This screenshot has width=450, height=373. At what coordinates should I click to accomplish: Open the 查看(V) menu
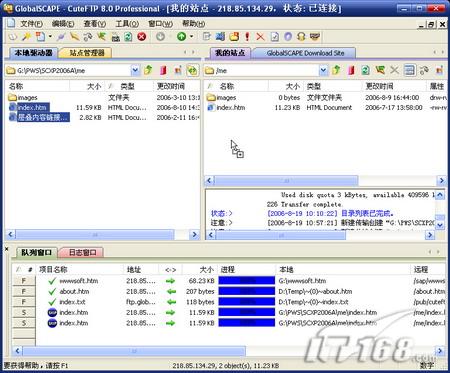(95, 24)
